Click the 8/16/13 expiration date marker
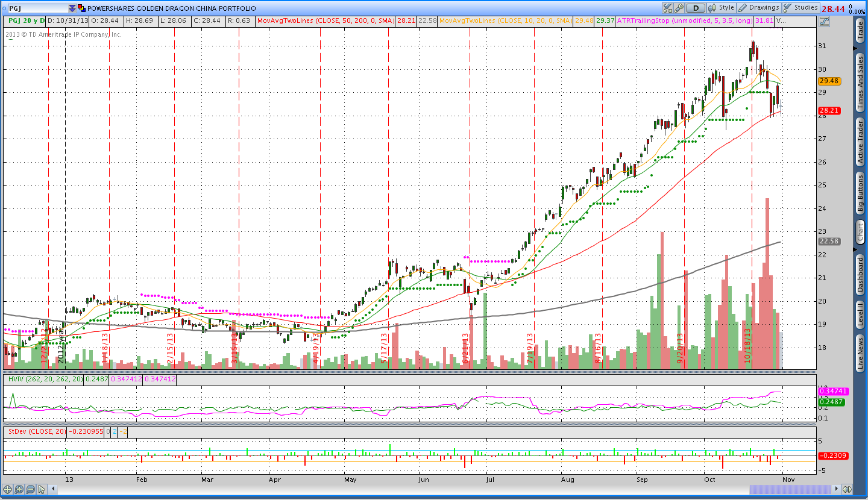The width and height of the screenshot is (868, 500). tap(598, 348)
